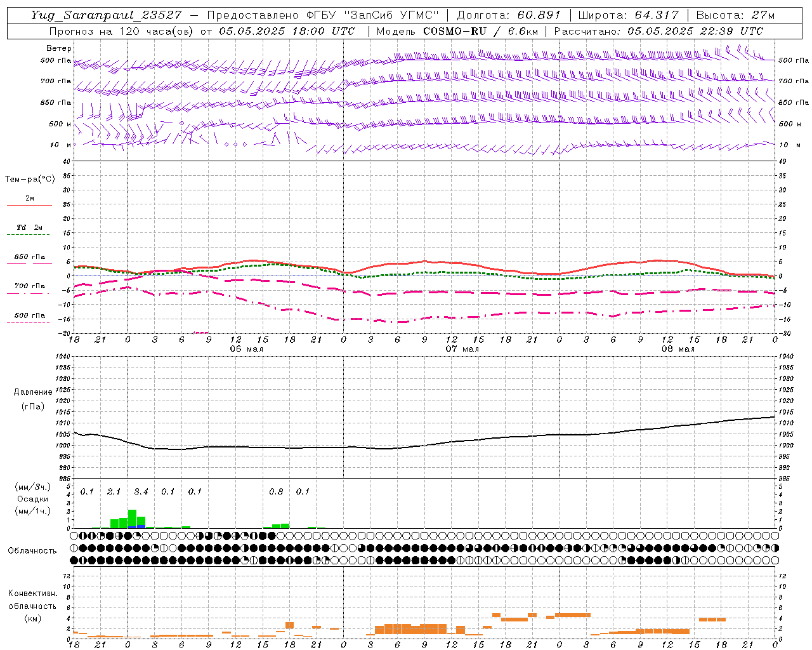Click the Тем-ра(°C) temperature panel label
Screen dimensions: 812x650
pyautogui.click(x=30, y=180)
